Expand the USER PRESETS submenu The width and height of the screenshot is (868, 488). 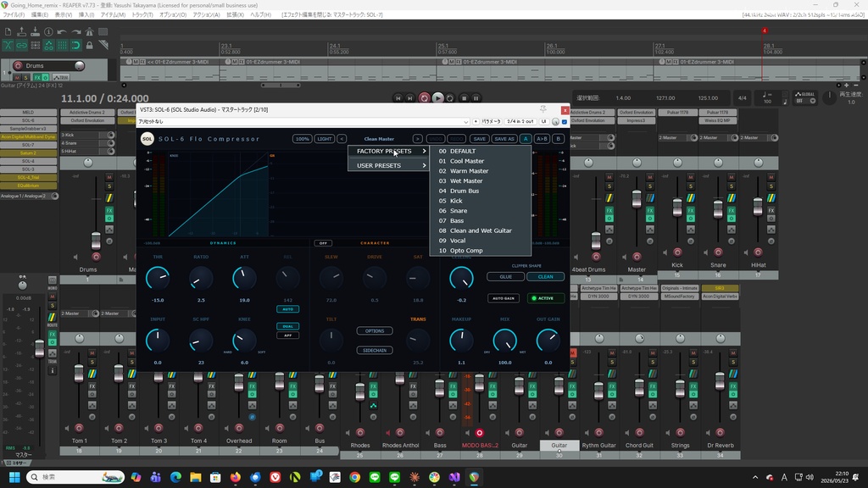coord(388,165)
